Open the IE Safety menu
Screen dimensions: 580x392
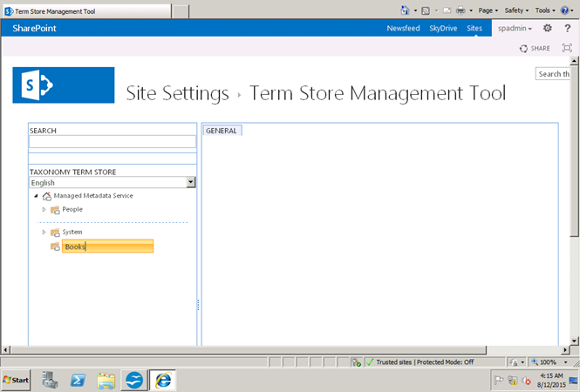516,10
